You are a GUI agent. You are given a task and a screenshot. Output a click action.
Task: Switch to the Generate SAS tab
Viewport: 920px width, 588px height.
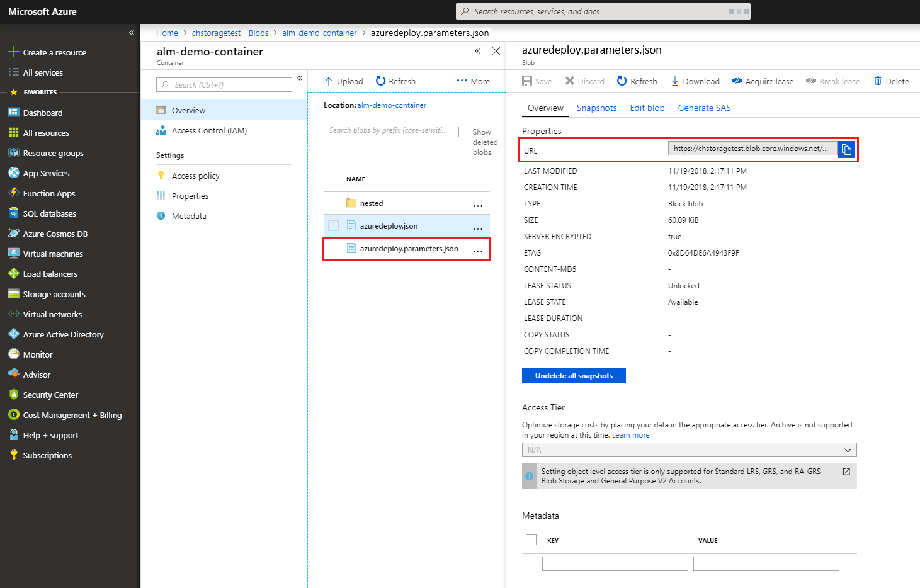click(x=704, y=108)
